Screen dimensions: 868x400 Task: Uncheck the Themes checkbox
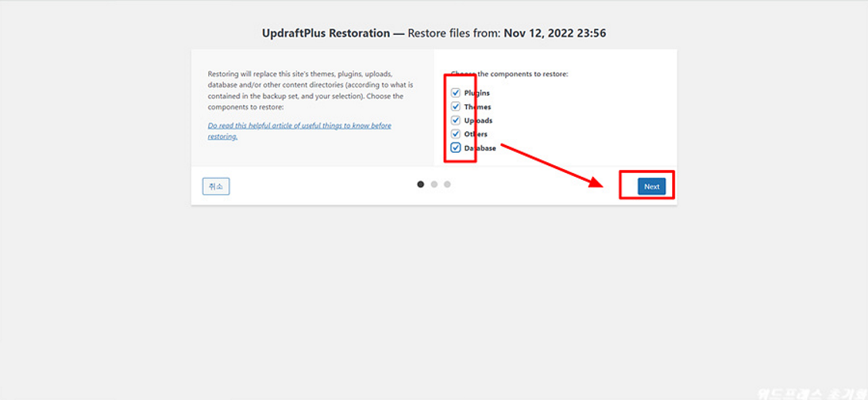click(455, 107)
